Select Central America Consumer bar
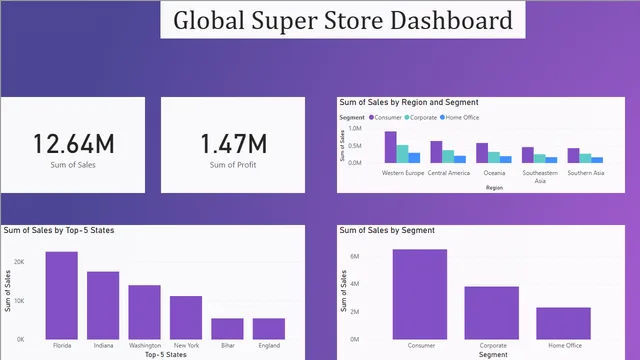Screen dimensions: 640x360 [436, 152]
